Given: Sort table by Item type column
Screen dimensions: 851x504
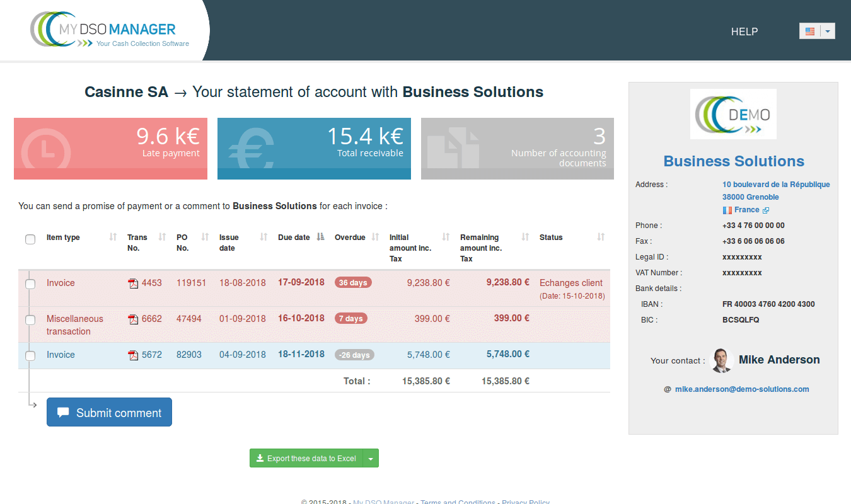Looking at the screenshot, I should 113,237.
